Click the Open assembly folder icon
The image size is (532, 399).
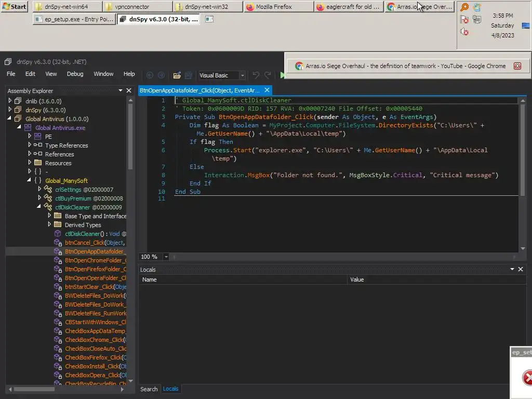point(177,75)
